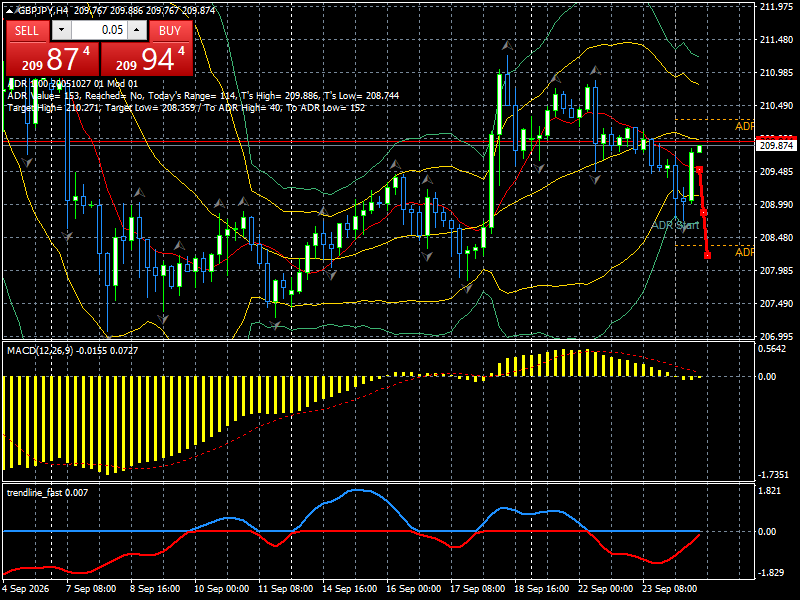The height and width of the screenshot is (600, 800).
Task: Click the 210.490 price axis label
Action: tap(776, 106)
